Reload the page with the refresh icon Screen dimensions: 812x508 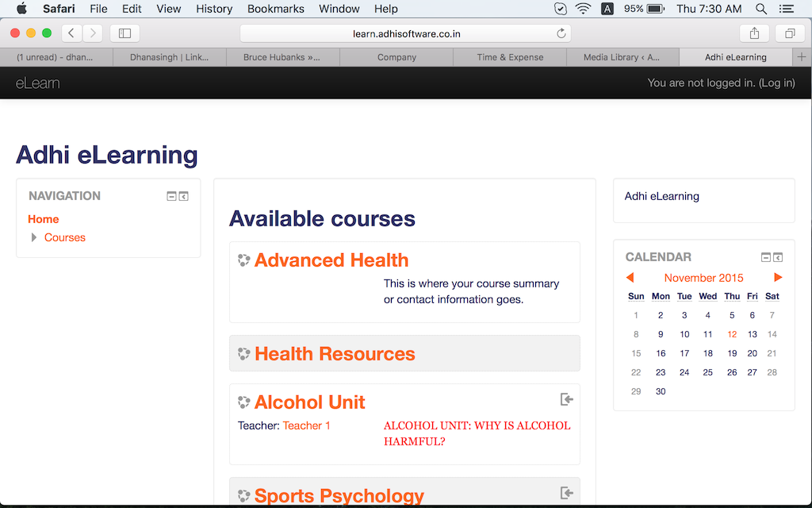point(561,33)
